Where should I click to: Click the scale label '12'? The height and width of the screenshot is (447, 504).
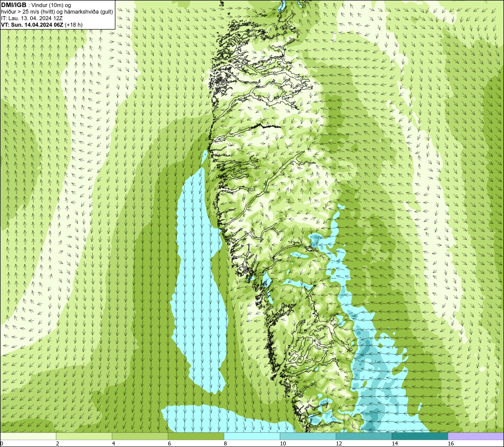coord(339,444)
